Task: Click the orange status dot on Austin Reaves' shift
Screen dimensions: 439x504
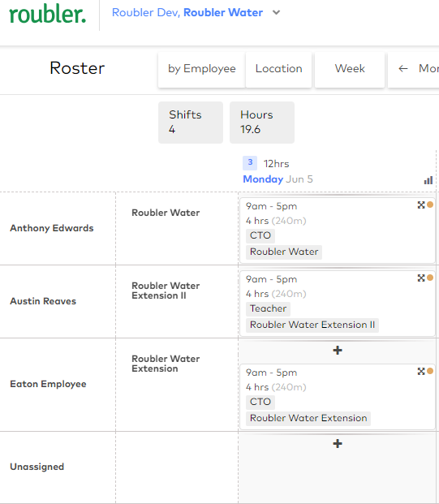Action: point(430,278)
